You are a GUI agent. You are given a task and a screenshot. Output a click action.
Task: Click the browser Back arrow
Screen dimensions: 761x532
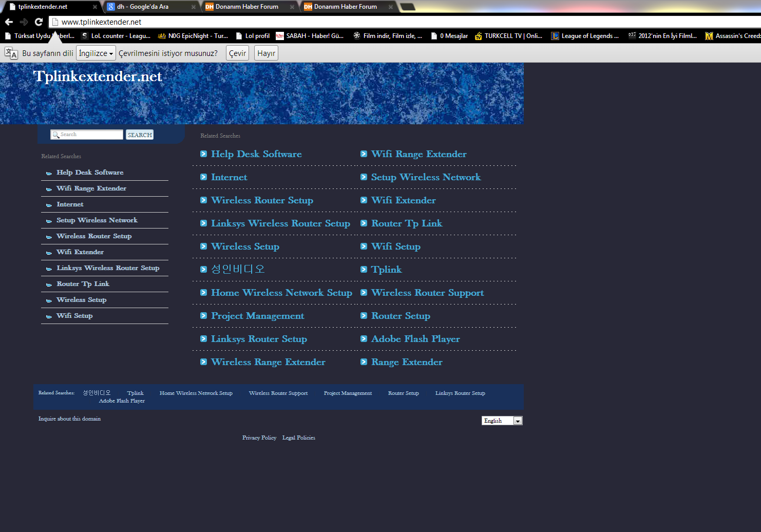click(9, 22)
